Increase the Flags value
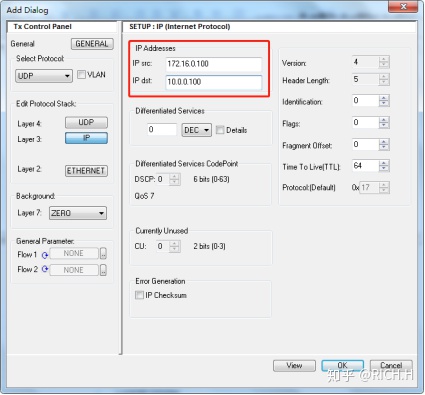Screen dimensions: 425x395 click(384, 120)
